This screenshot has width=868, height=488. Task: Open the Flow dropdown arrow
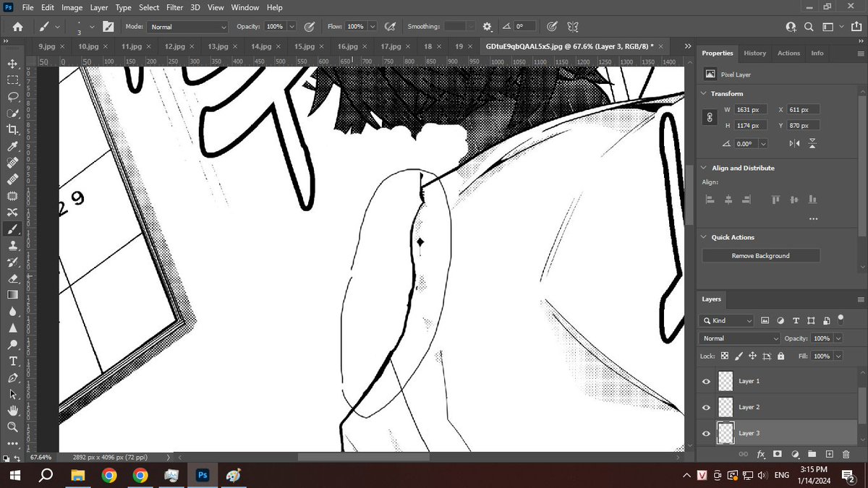tap(373, 27)
